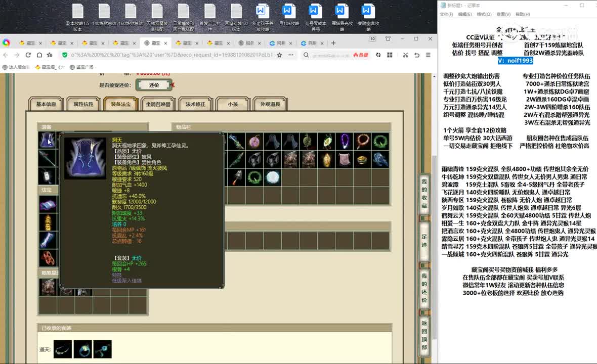597x364 pixels.
Task: Click the 热搜 hot search button
Action: click(361, 55)
